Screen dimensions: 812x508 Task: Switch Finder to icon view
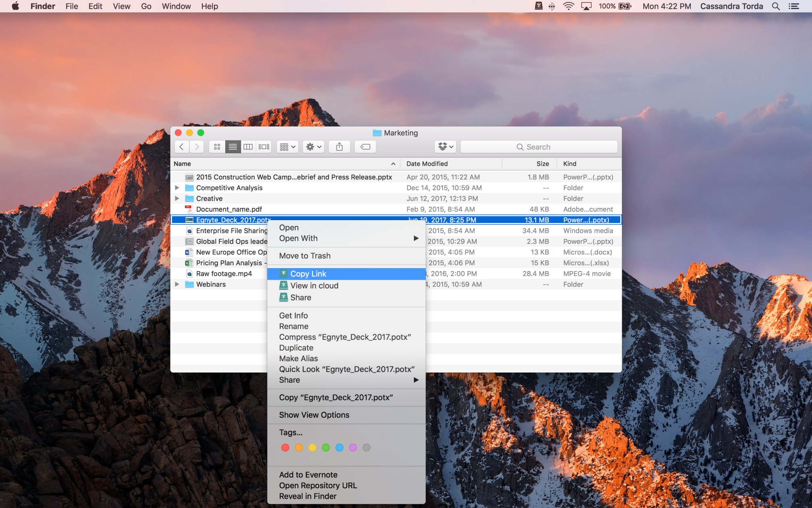coord(217,147)
